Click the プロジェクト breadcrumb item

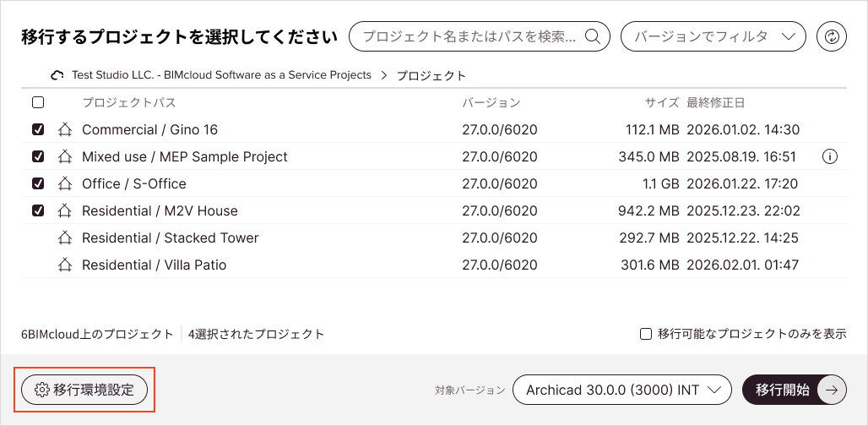[x=431, y=75]
